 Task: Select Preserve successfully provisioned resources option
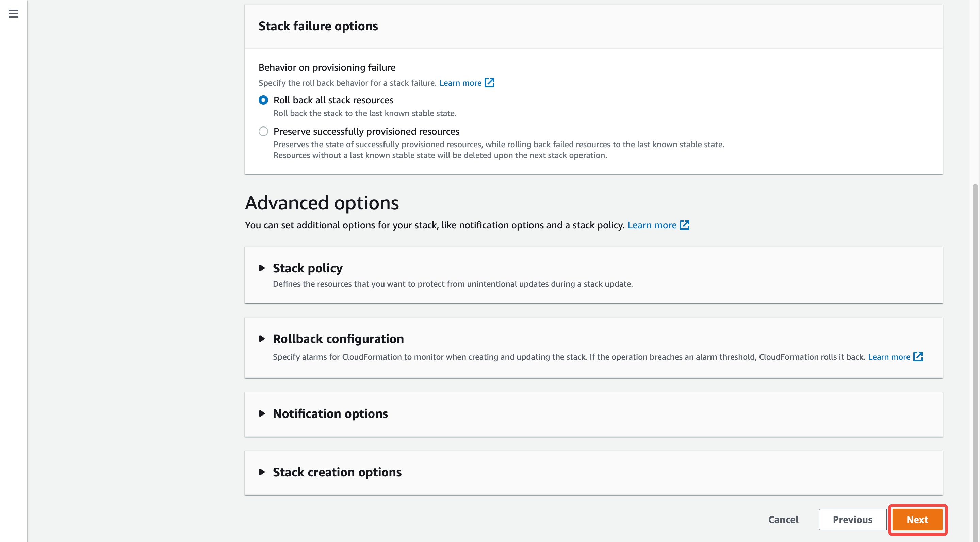[x=263, y=131]
